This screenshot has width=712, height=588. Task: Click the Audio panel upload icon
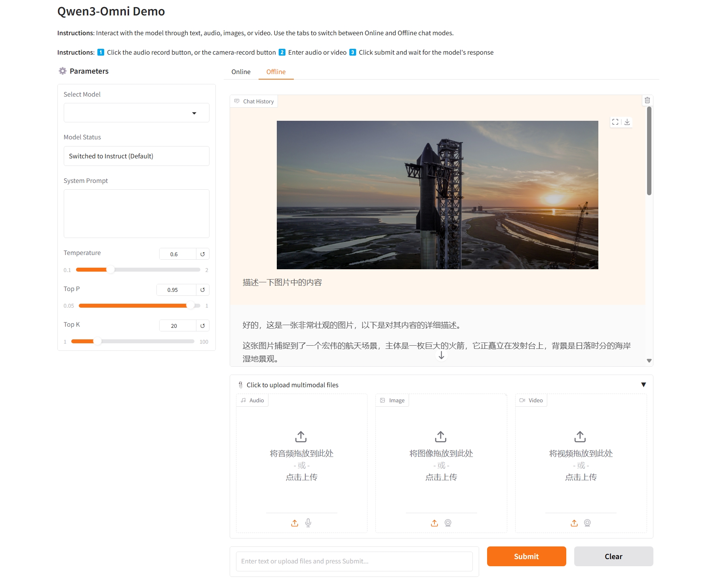[295, 523]
